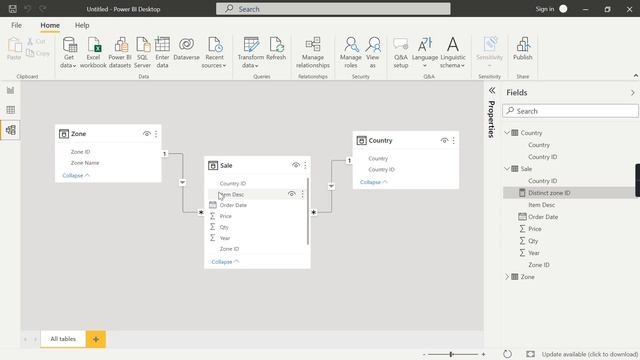
Task: Click the Sale table scrollbar
Action: coord(307,211)
